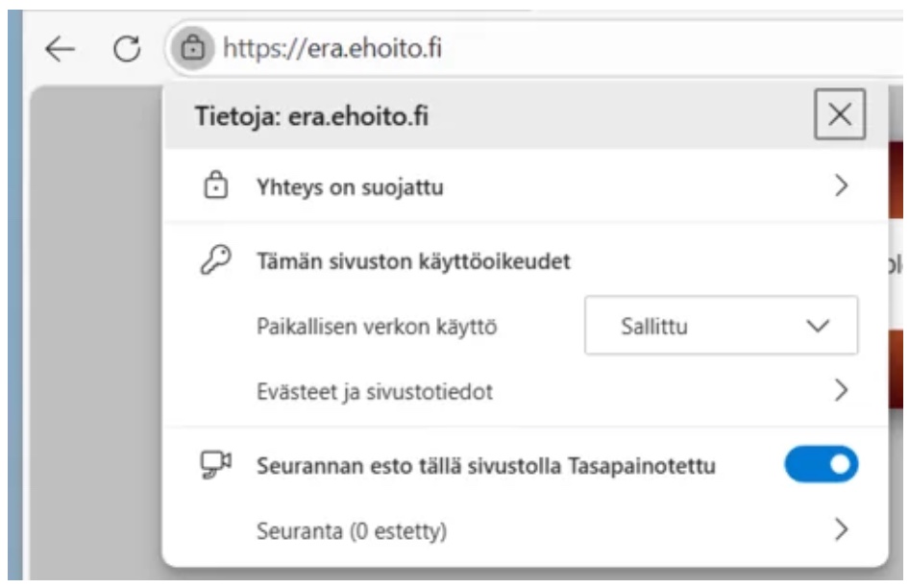Screen dimensions: 909x588
Task: Close the Tietoja site info popup
Action: coord(840,116)
